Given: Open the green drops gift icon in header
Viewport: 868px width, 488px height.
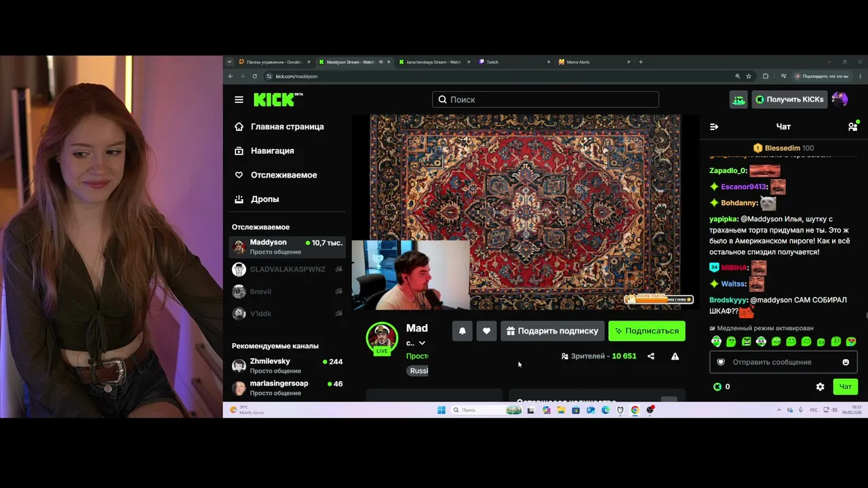Looking at the screenshot, I should pos(738,100).
